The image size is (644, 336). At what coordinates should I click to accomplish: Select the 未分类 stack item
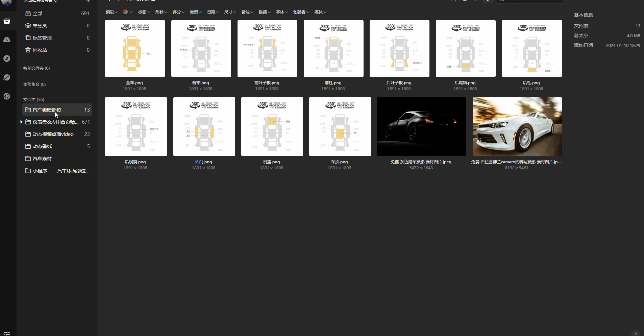[x=57, y=26]
